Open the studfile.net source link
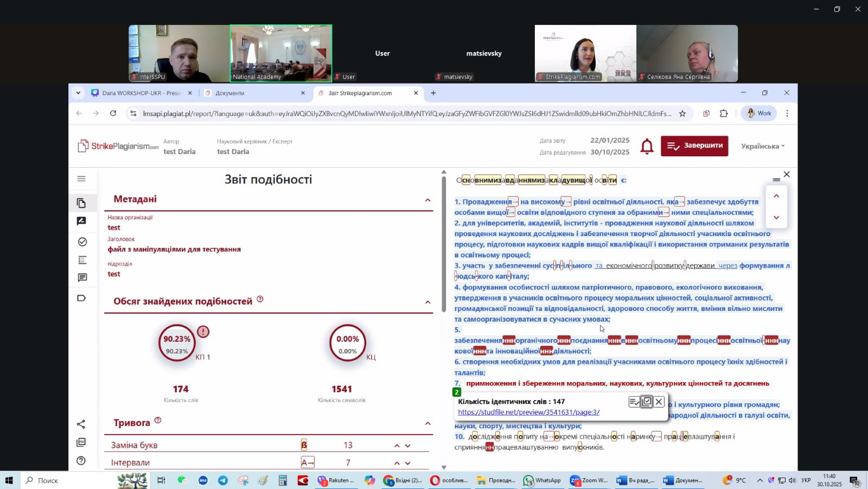868x489 pixels. point(528,412)
